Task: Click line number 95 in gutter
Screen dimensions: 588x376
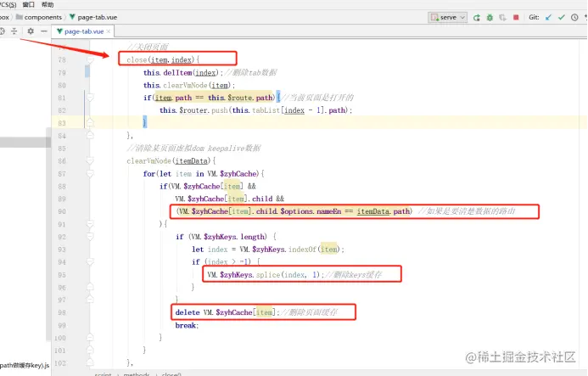Action: 62,275
